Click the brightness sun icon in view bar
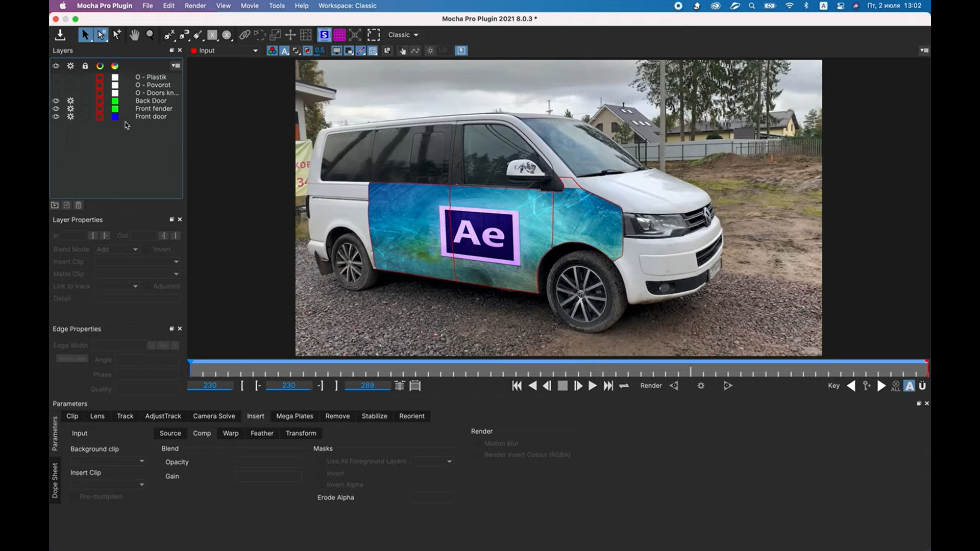Viewport: 980px width, 551px height. pos(430,51)
